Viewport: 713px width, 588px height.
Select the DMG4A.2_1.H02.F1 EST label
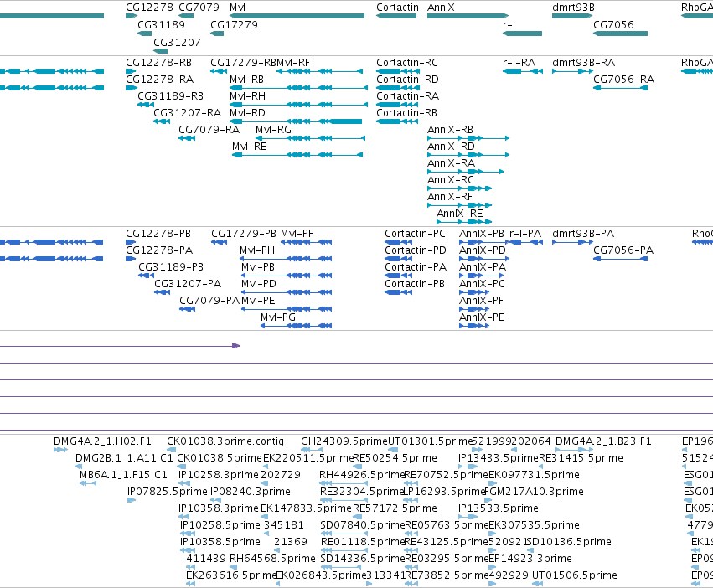pyautogui.click(x=102, y=441)
